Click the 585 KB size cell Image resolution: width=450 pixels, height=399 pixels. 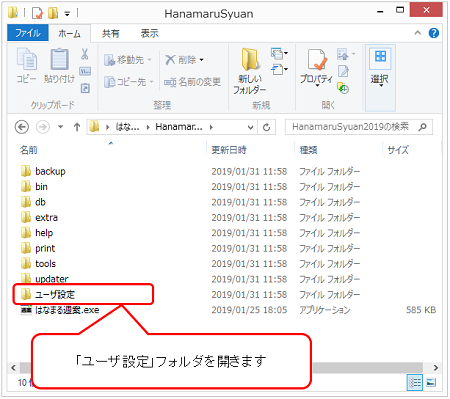421,310
